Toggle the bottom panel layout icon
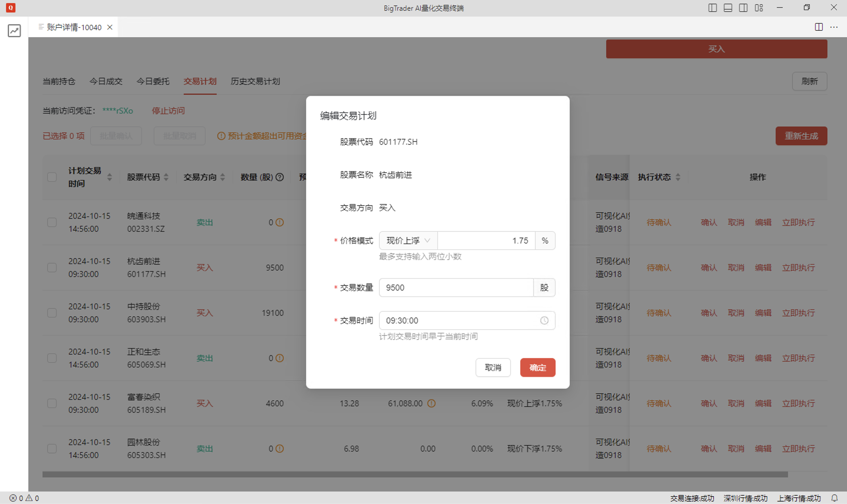 pos(728,8)
